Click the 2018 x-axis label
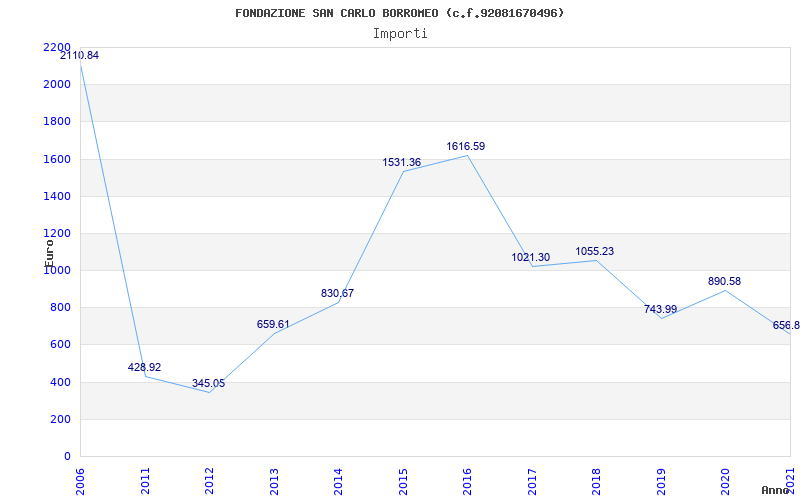The height and width of the screenshot is (500, 800). (596, 481)
